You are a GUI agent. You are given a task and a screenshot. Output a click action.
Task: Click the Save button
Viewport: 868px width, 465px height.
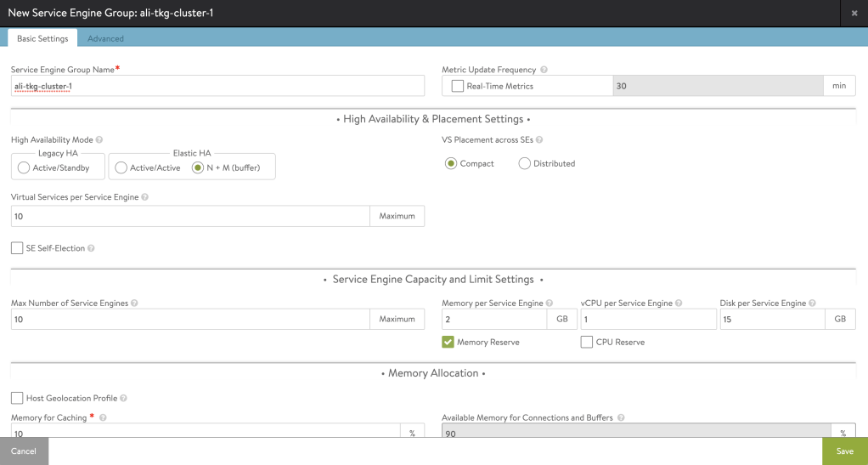point(844,451)
